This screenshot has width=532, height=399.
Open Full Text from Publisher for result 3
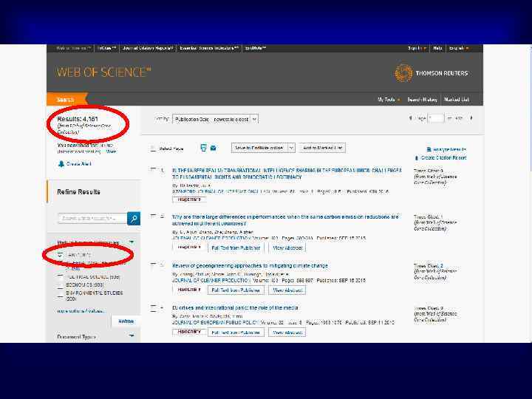[x=236, y=290]
